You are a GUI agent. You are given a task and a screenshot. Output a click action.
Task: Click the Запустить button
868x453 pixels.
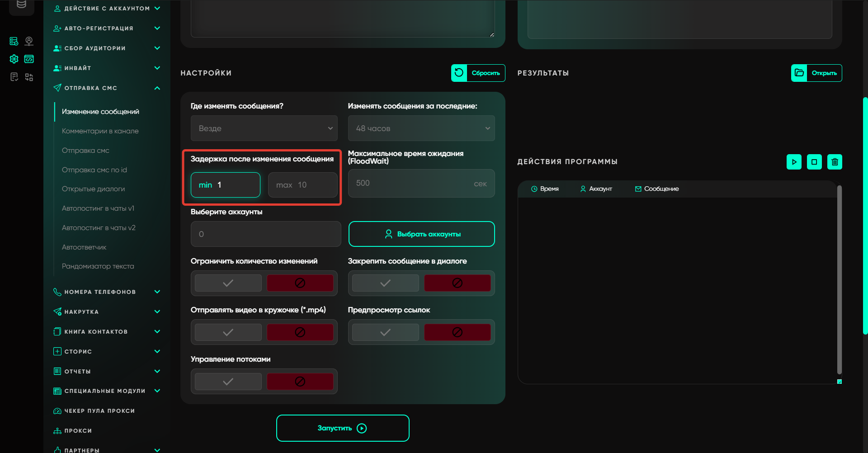[343, 428]
